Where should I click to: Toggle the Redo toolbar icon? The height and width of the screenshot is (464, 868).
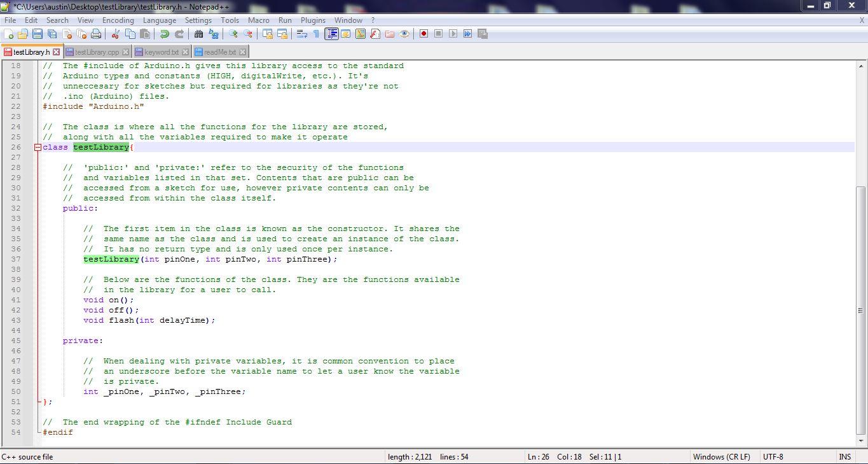(x=180, y=34)
